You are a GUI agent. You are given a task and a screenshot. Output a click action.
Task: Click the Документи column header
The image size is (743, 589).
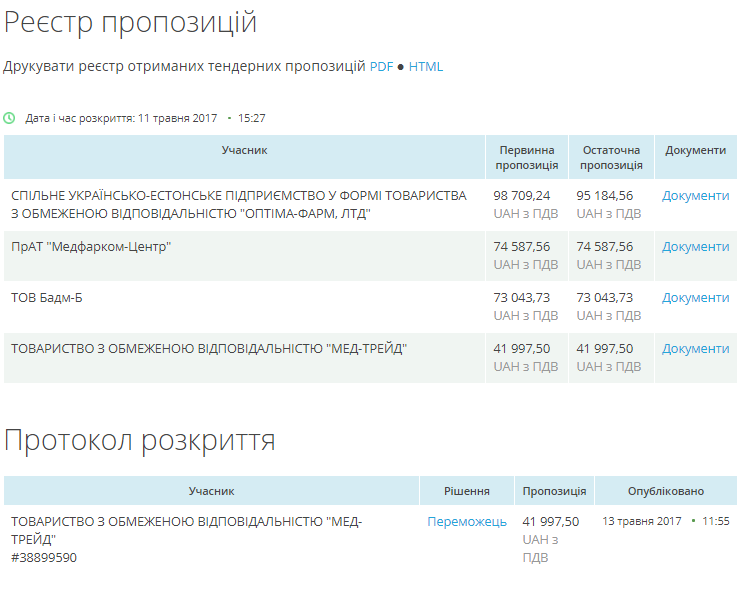pyautogui.click(x=695, y=150)
